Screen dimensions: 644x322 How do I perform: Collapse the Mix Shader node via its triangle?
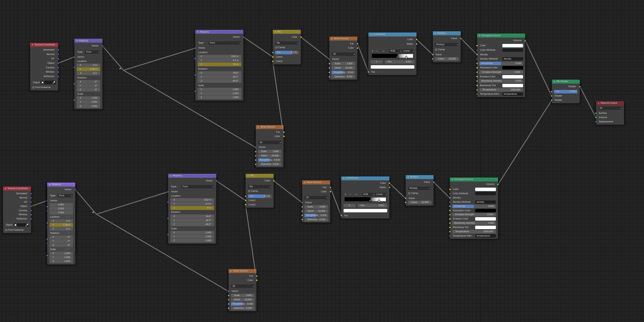pyautogui.click(x=554, y=82)
